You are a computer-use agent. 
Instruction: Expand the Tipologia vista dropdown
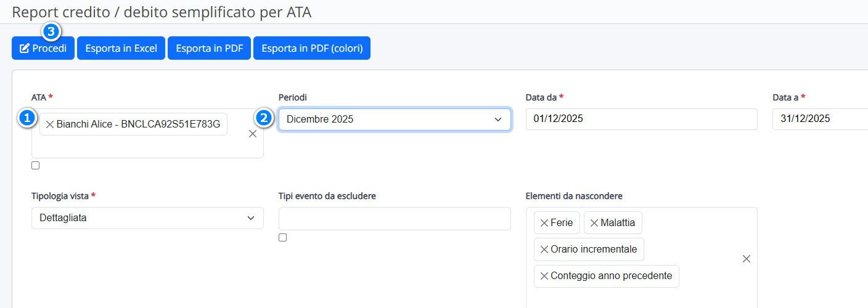coord(147,218)
